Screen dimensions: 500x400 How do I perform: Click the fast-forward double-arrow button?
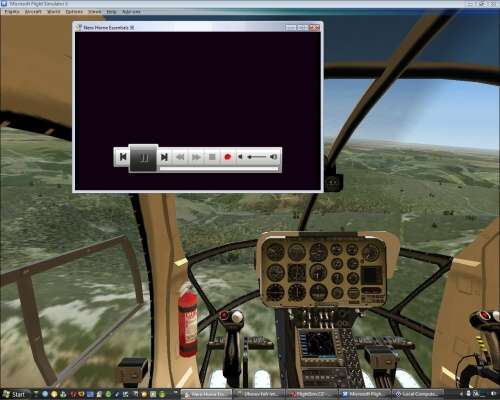coord(196,157)
